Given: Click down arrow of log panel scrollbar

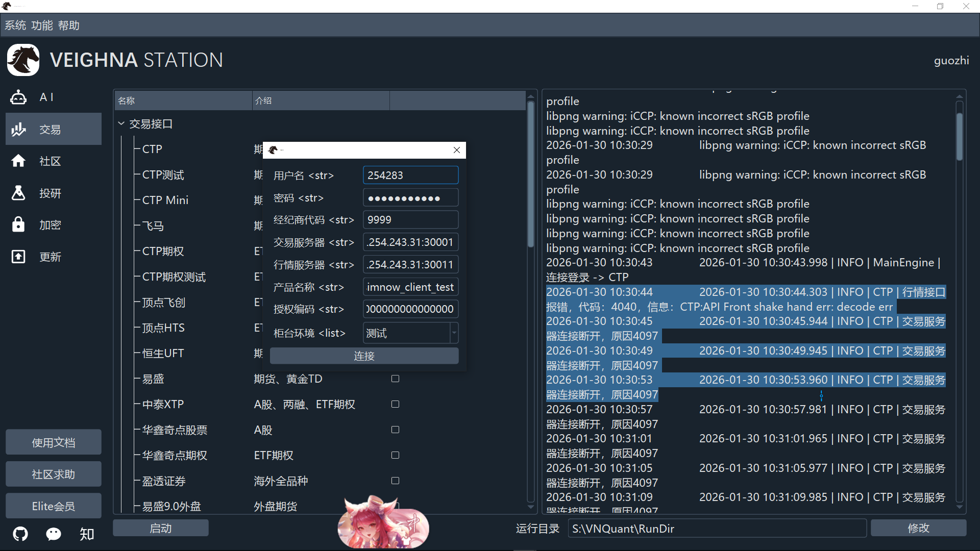Looking at the screenshot, I should [x=960, y=507].
